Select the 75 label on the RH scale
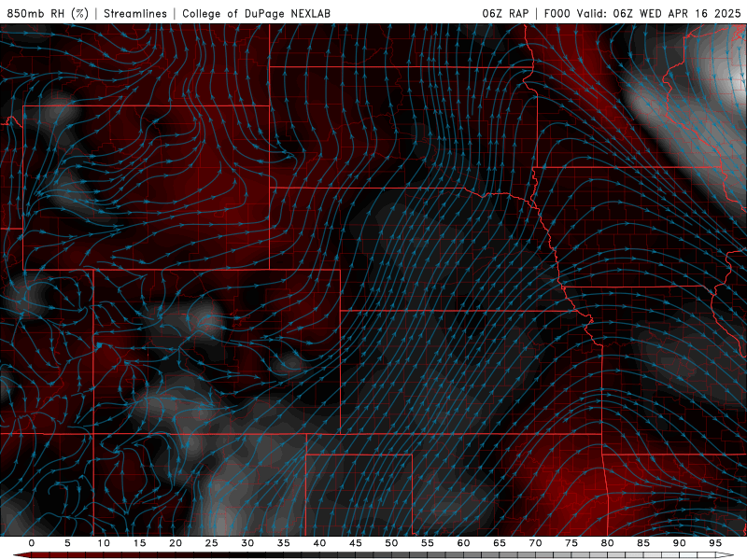747x560 pixels. 571,543
